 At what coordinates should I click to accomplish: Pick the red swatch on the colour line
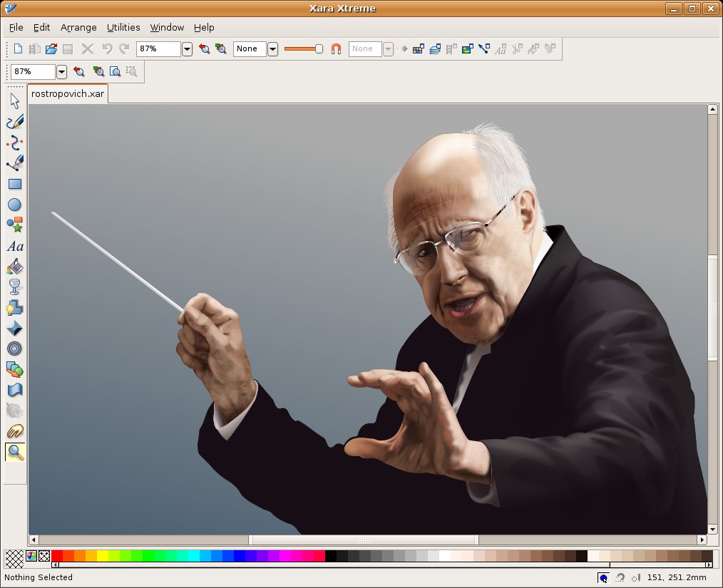click(x=57, y=555)
